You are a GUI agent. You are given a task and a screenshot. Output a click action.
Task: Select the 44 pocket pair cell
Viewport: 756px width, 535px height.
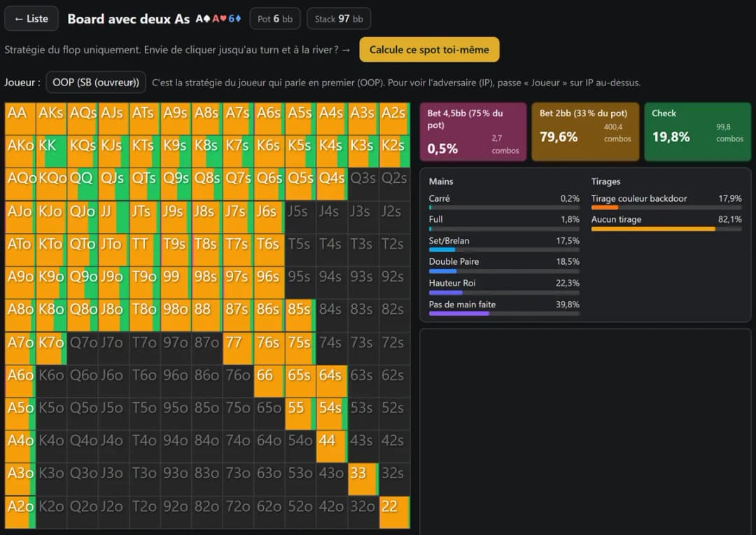pos(331,447)
